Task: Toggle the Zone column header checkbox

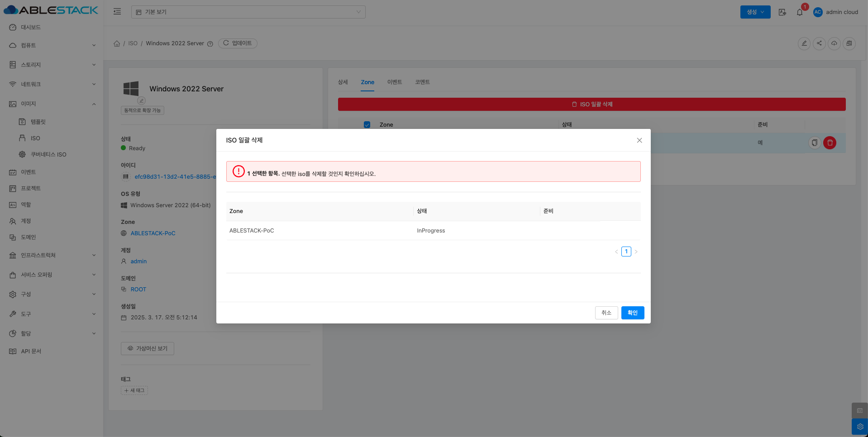Action: pyautogui.click(x=367, y=125)
